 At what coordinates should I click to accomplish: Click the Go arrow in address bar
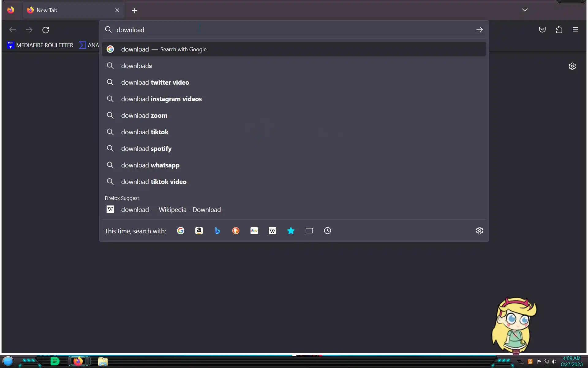click(x=479, y=30)
